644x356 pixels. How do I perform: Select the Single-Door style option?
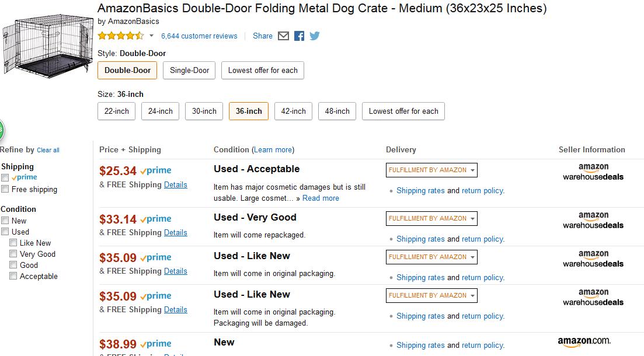[189, 71]
